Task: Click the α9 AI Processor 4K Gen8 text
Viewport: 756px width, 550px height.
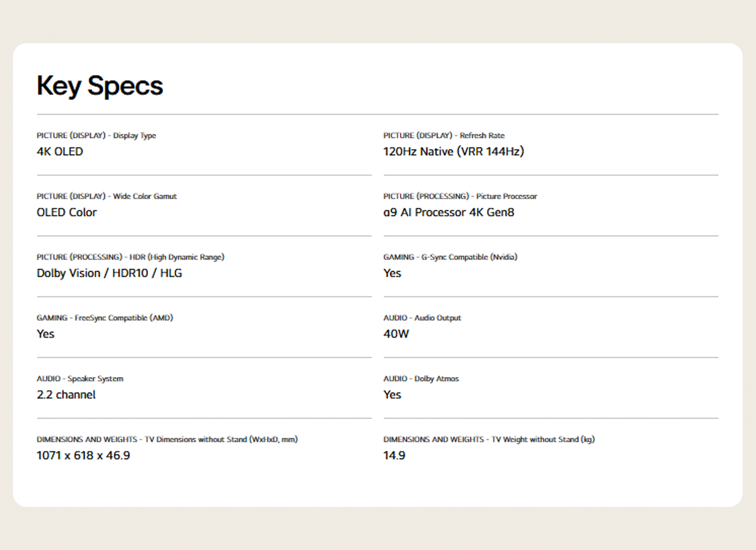Action: [448, 212]
